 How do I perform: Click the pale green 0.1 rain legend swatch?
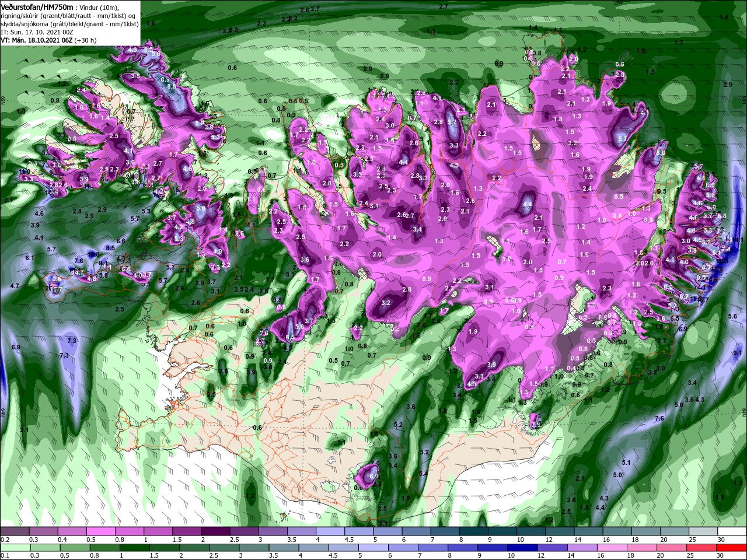click(x=15, y=548)
